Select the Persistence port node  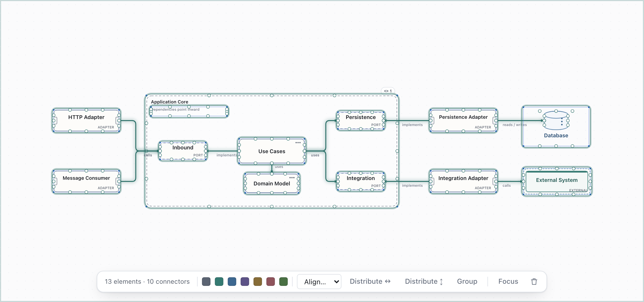361,121
